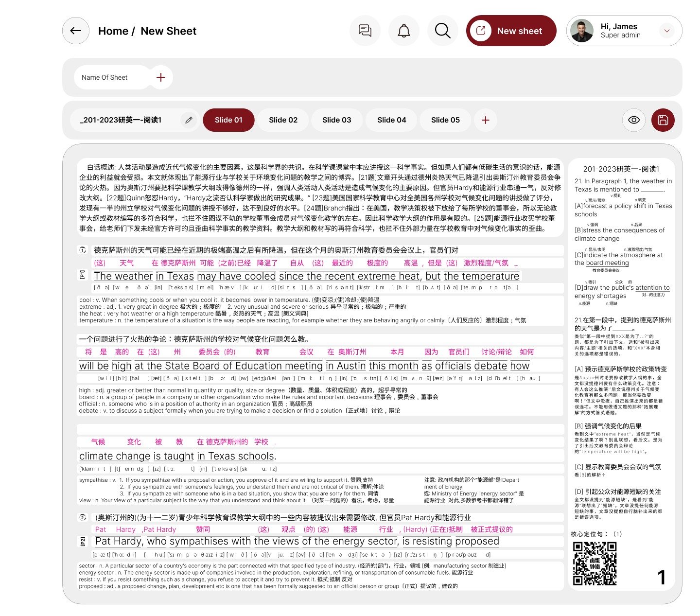The image size is (700, 616).
Task: Click the red save disk icon
Action: tap(663, 120)
